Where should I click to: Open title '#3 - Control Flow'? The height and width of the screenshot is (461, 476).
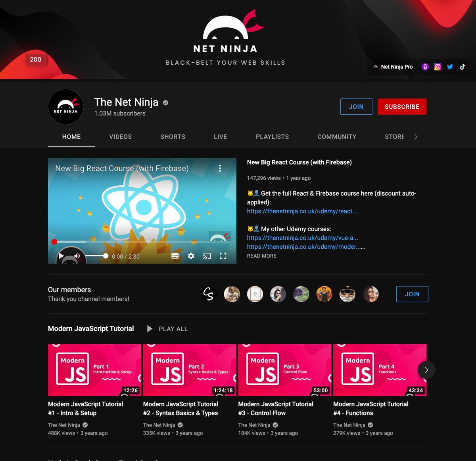[276, 408]
